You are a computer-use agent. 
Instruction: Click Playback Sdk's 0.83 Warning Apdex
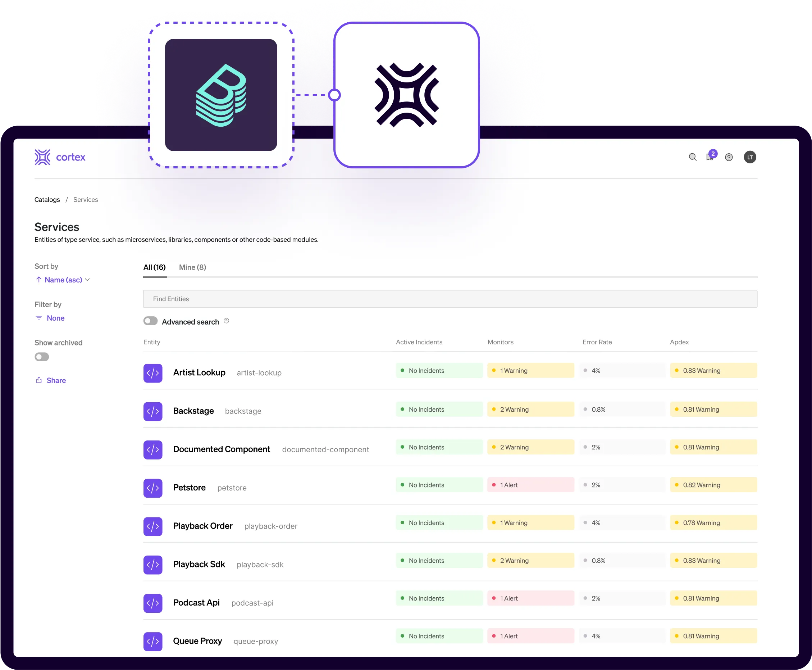click(x=713, y=560)
